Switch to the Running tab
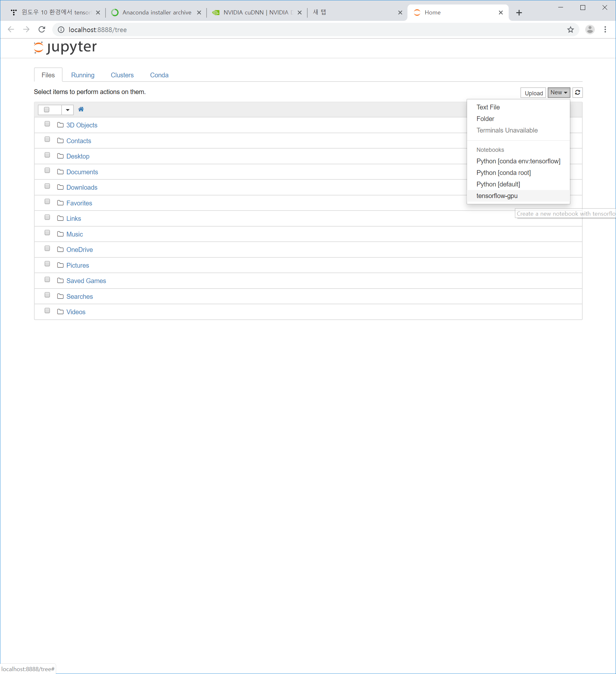 coord(82,75)
